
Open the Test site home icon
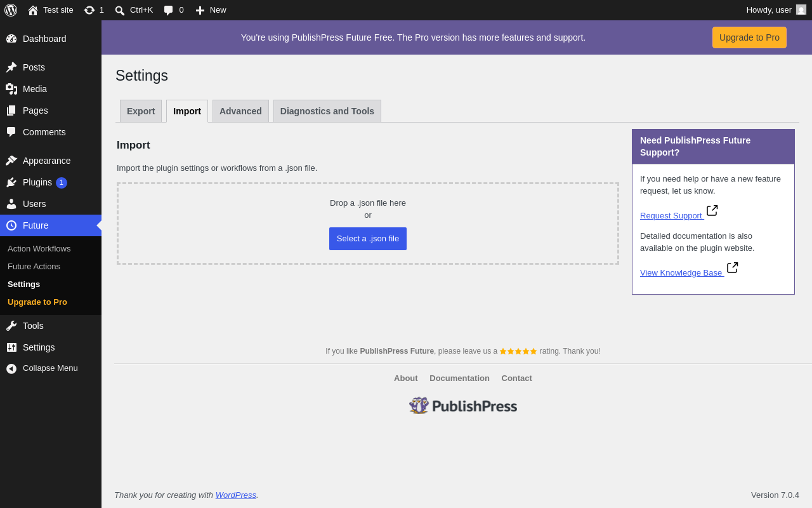(x=33, y=10)
